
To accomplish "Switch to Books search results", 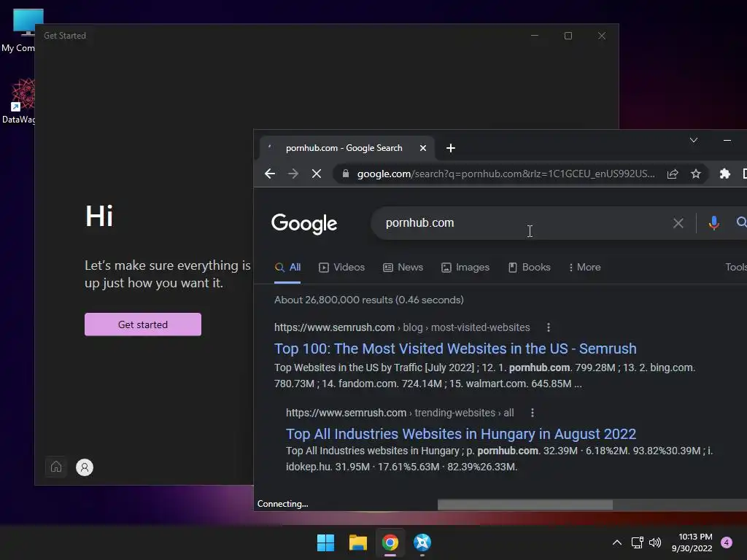I will click(530, 268).
